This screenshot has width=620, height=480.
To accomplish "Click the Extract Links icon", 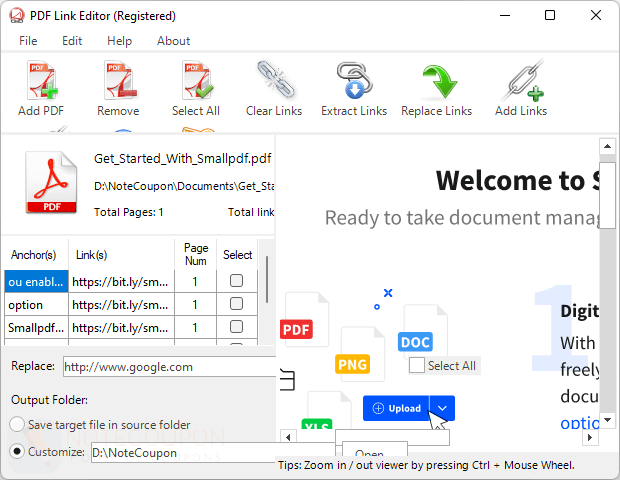I will [355, 80].
